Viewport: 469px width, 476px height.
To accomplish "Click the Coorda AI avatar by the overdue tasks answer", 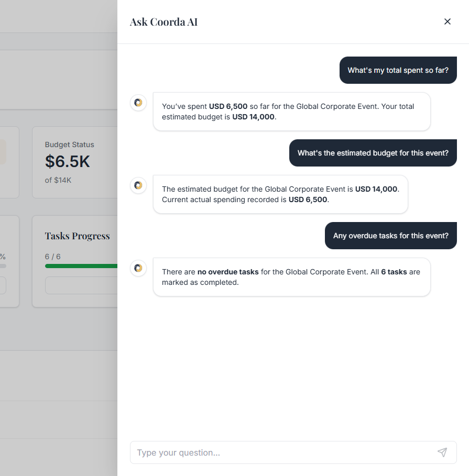I will [x=138, y=268].
